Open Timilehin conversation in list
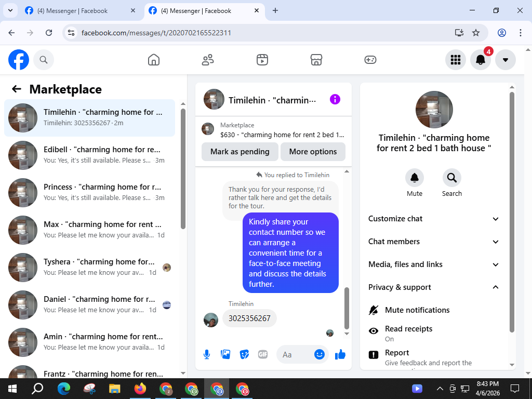This screenshot has height=399, width=532. pyautogui.click(x=89, y=118)
